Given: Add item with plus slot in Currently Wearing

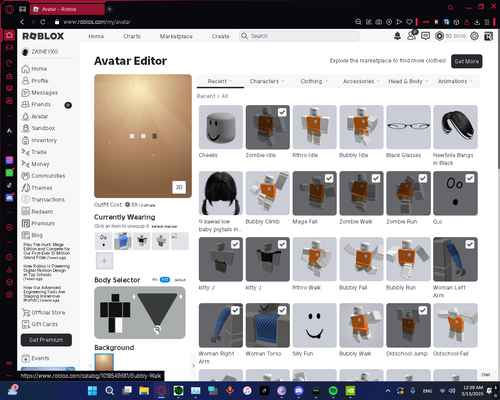Looking at the screenshot, I should click(104, 261).
